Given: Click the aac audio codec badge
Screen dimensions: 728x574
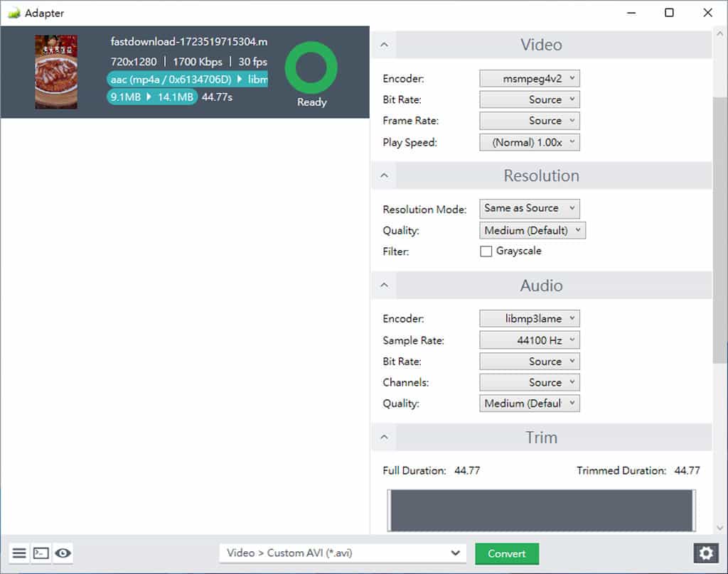Looking at the screenshot, I should tap(187, 80).
